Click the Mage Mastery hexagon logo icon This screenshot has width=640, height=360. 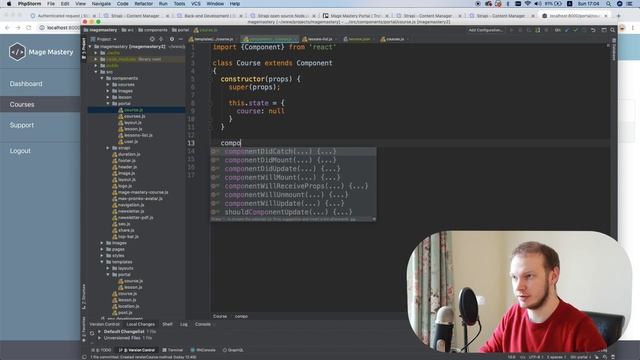click(x=17, y=52)
